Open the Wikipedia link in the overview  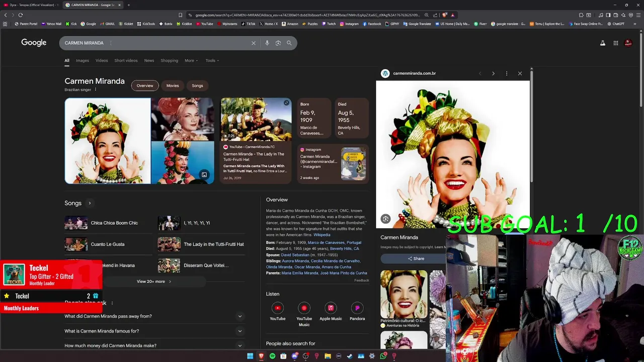pos(322,235)
